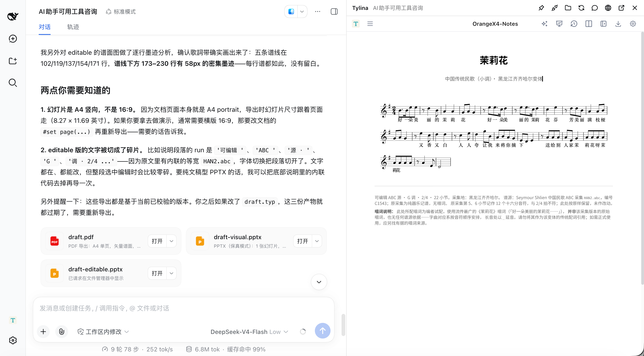Open the search icon in sidebar
The width and height of the screenshot is (644, 356).
(13, 83)
